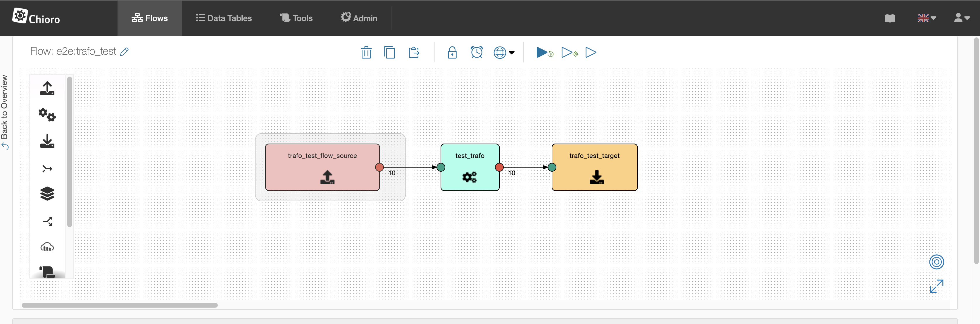Click the alarm clock schedule icon
This screenshot has height=324, width=980.
(x=476, y=52)
